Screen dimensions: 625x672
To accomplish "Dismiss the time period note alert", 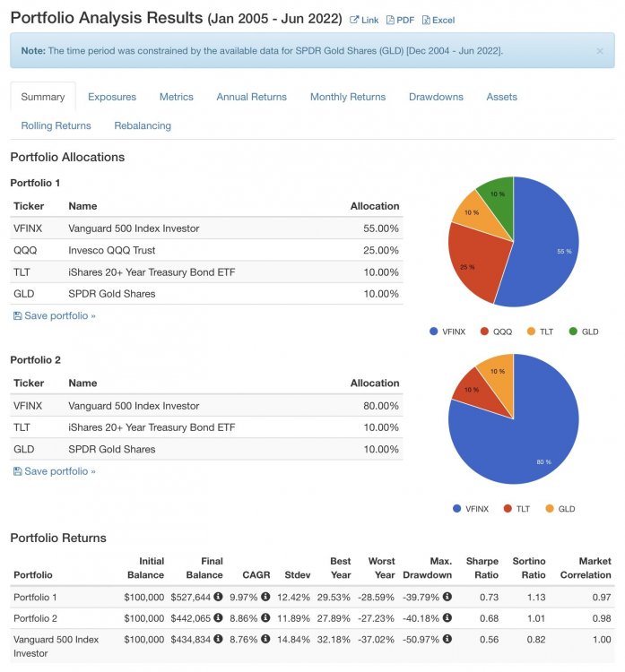I will point(600,51).
